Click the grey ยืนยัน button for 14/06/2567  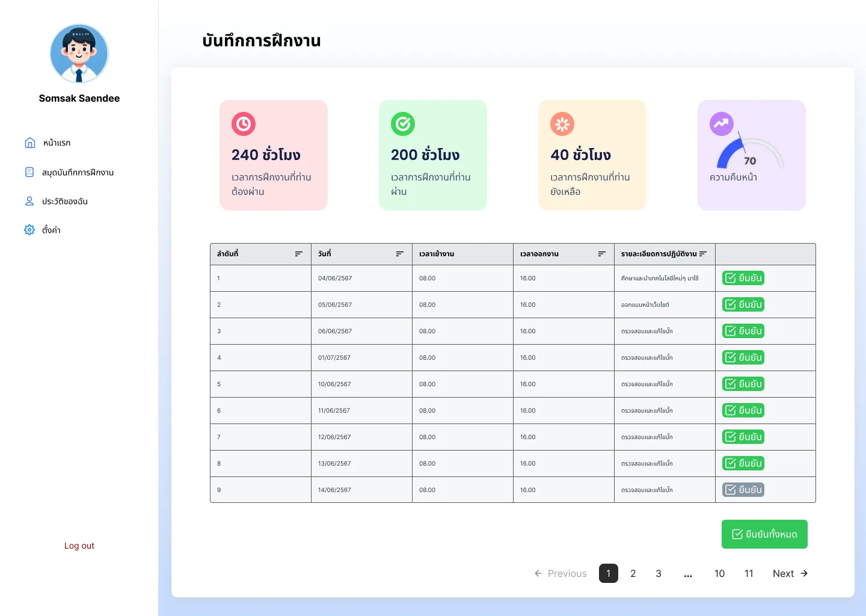tap(743, 490)
